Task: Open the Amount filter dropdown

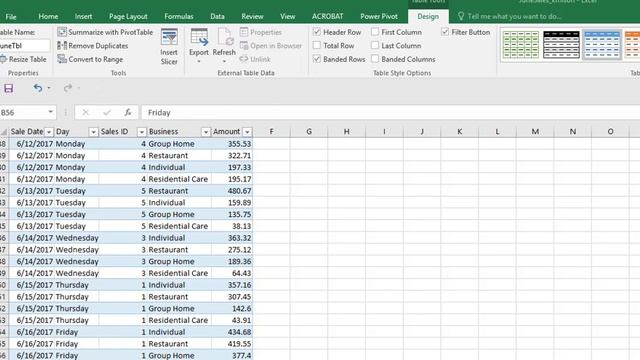Action: click(x=247, y=132)
